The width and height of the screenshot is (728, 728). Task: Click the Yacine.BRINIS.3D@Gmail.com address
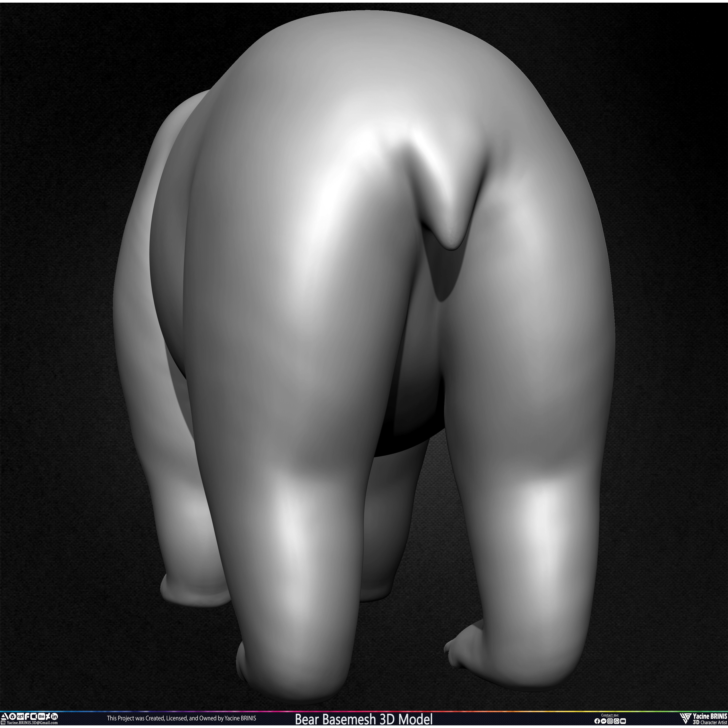point(32,723)
